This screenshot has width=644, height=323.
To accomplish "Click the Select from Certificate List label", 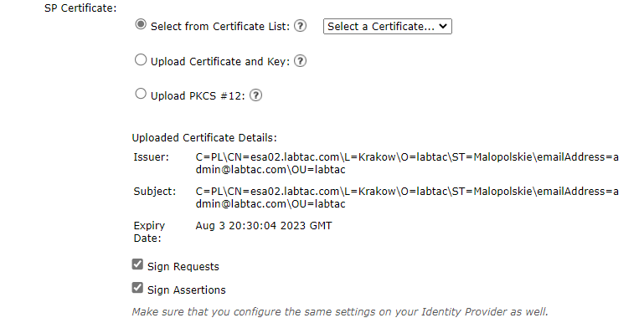I will [220, 27].
